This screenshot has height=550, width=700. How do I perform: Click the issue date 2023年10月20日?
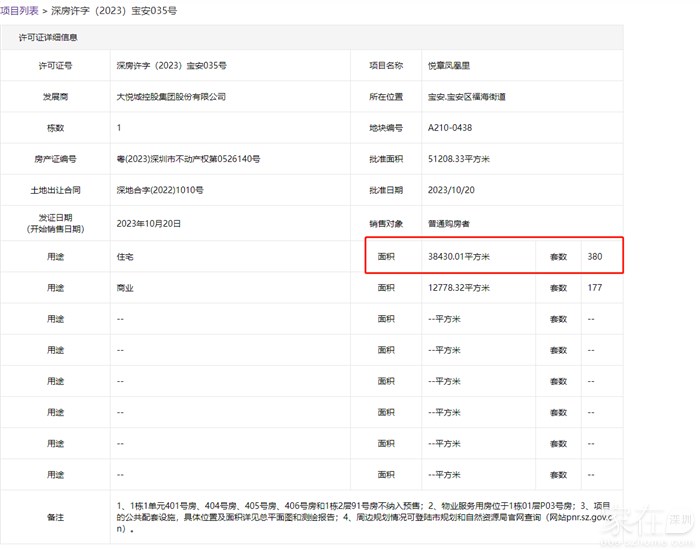pos(152,224)
